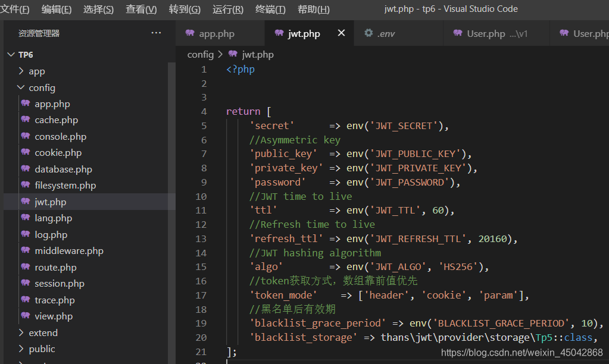Screen dimensions: 609x364
Task: Switch to the app.php editor tab
Action: 216,33
